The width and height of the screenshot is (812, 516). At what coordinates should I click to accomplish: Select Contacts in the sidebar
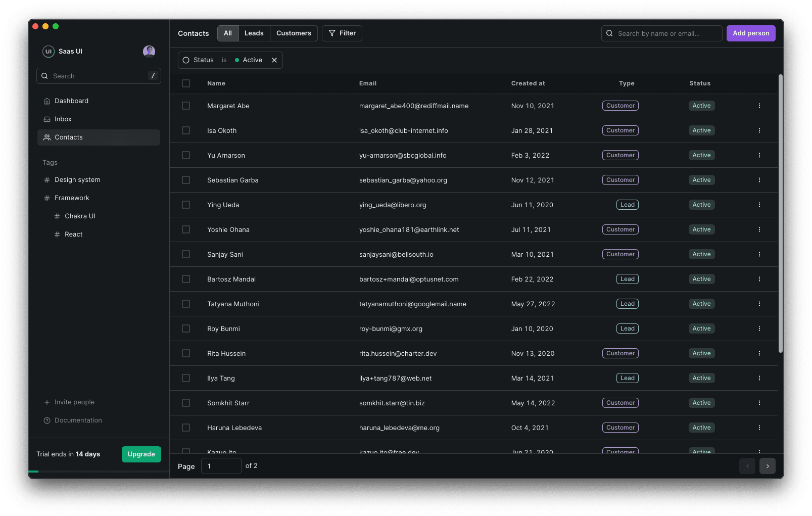point(68,137)
